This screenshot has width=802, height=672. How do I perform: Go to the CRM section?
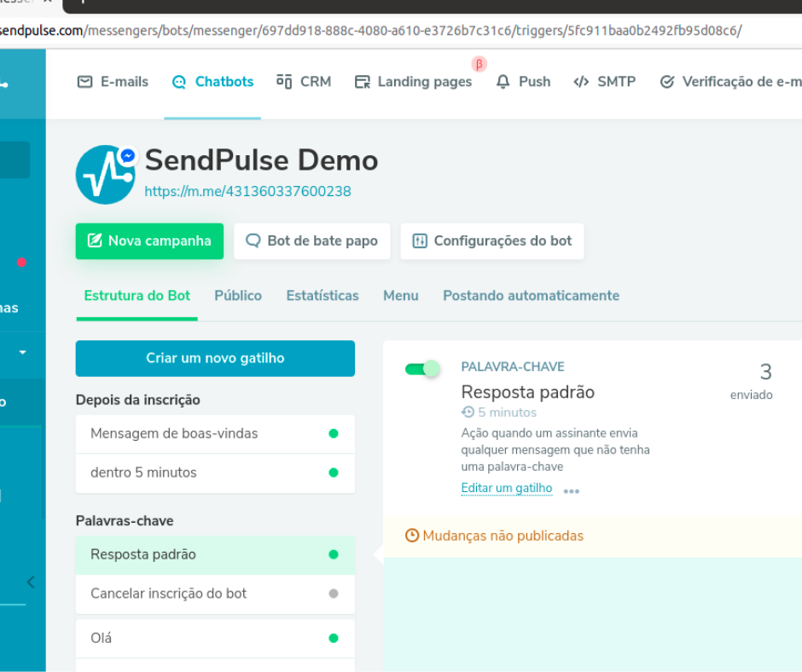click(x=304, y=82)
